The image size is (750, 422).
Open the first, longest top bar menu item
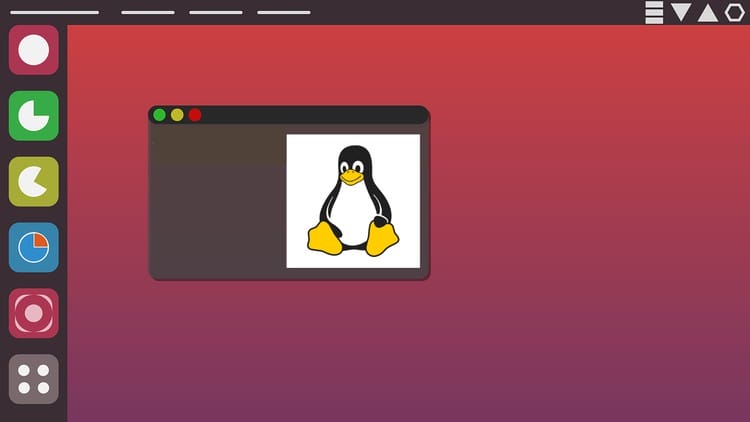click(53, 13)
